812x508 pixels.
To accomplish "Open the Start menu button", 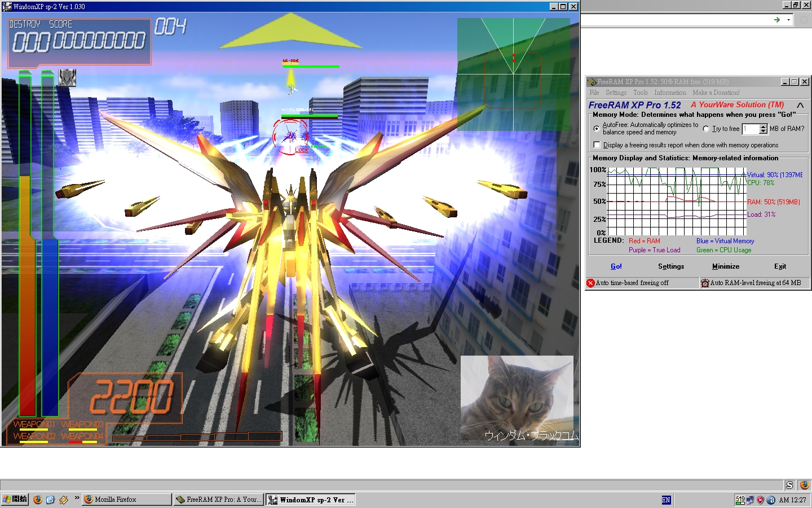I will 15,499.
